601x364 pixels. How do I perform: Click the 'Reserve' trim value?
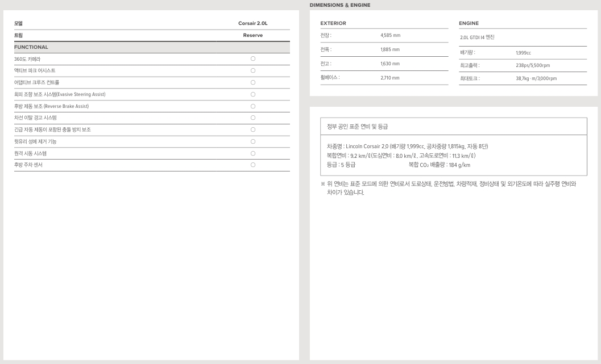(x=253, y=35)
